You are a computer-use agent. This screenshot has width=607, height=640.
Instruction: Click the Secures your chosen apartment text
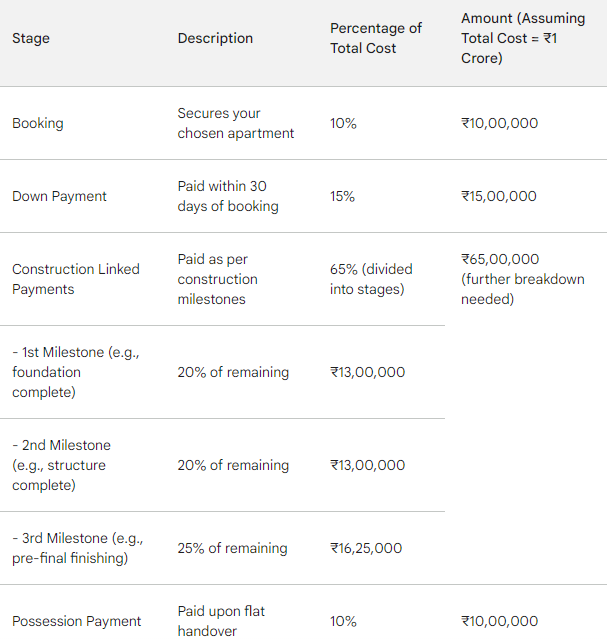click(236, 123)
